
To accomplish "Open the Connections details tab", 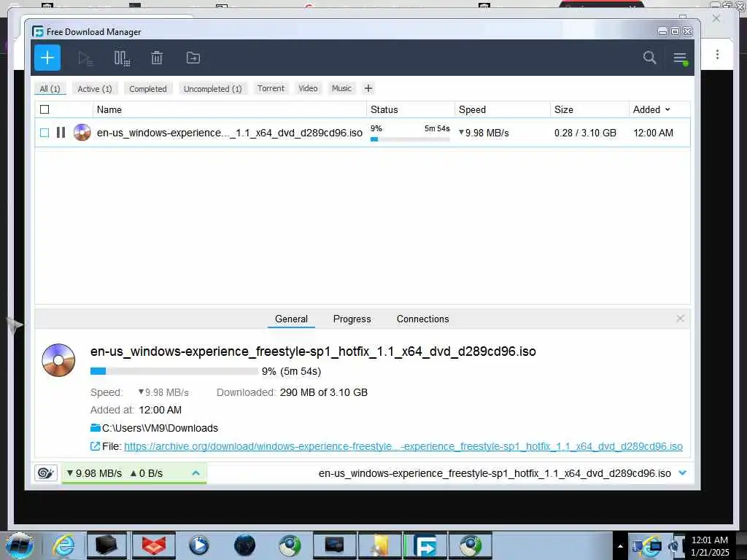I will [x=422, y=319].
